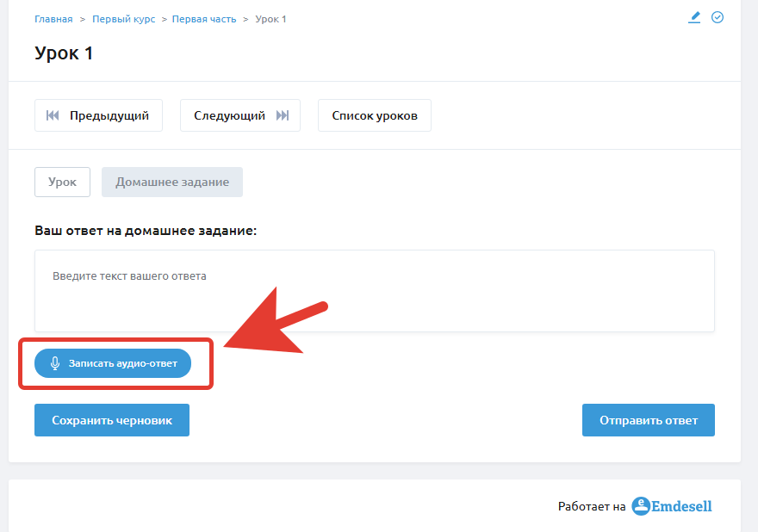758x532 pixels.
Task: Click the Урок 1 page heading
Action: 64,53
